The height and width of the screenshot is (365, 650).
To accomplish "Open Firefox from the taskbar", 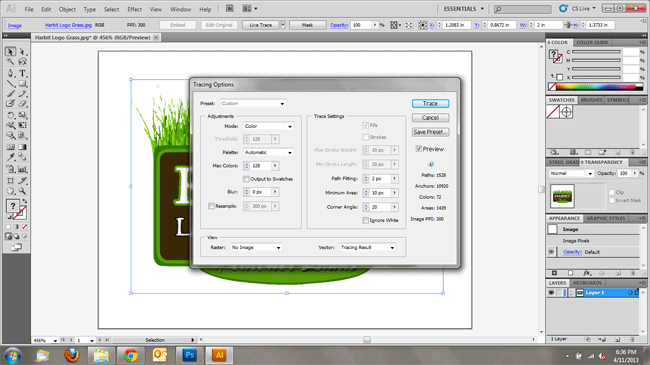I will click(x=72, y=355).
